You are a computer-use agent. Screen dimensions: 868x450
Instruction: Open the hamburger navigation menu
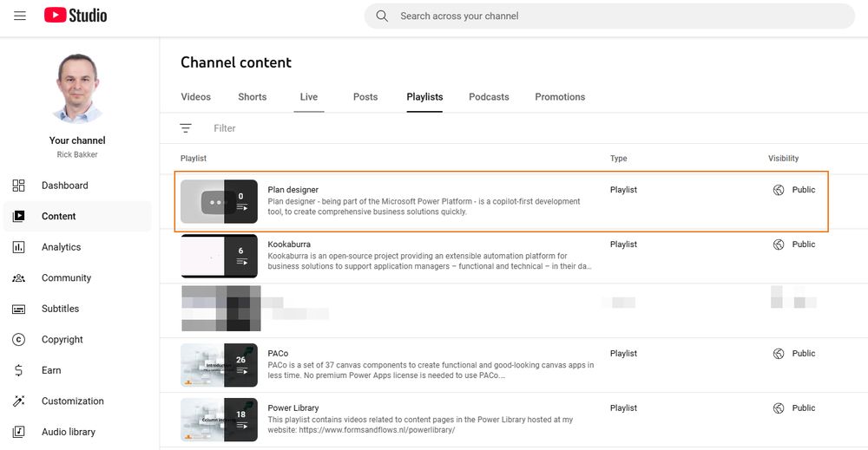point(20,16)
